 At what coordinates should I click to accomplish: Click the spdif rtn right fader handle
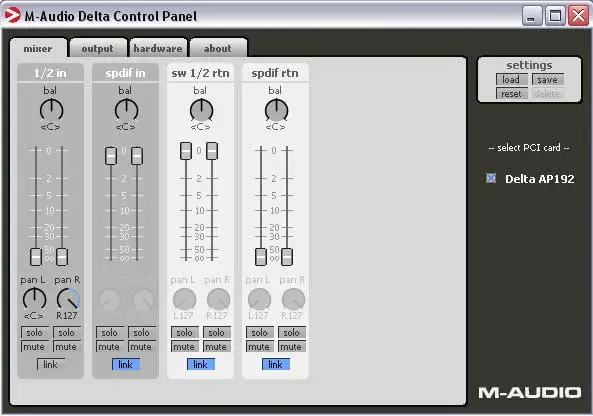tap(287, 257)
